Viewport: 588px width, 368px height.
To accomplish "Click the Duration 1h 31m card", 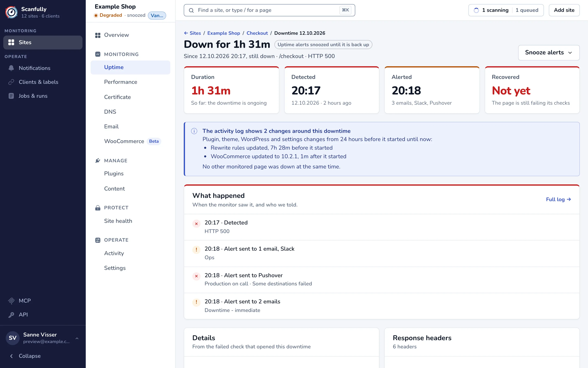I will [231, 90].
